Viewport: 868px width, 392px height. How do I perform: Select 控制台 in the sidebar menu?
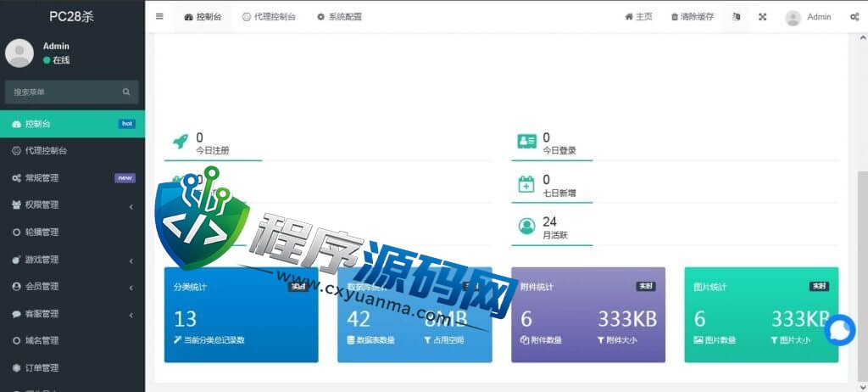point(73,124)
